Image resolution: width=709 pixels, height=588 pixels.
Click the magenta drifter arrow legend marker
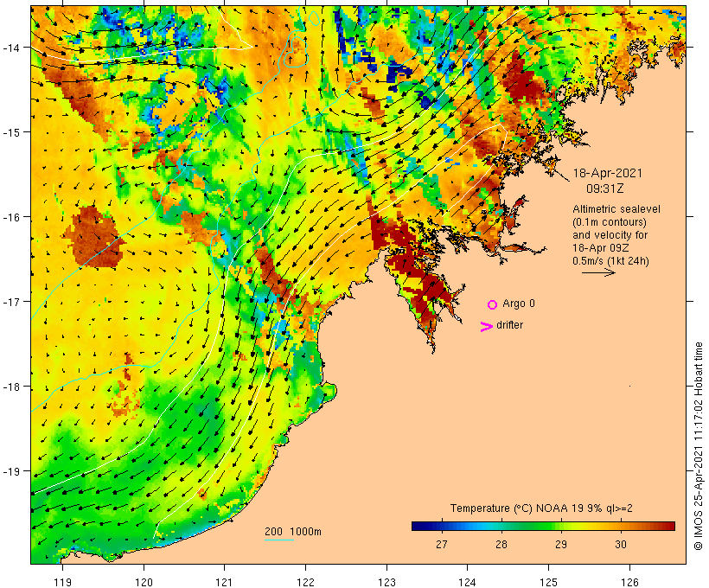point(487,327)
